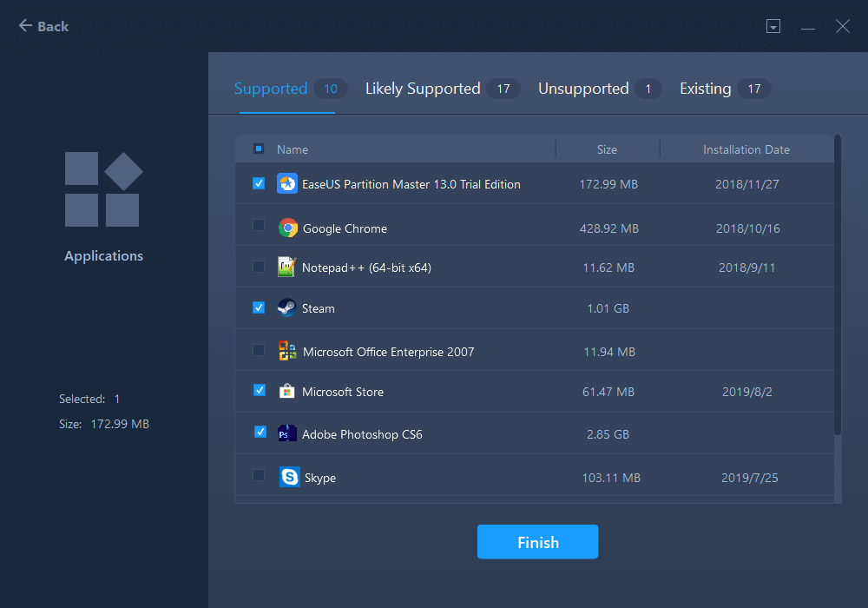Click the "Adobe Photoshop CS6" name text

(362, 434)
